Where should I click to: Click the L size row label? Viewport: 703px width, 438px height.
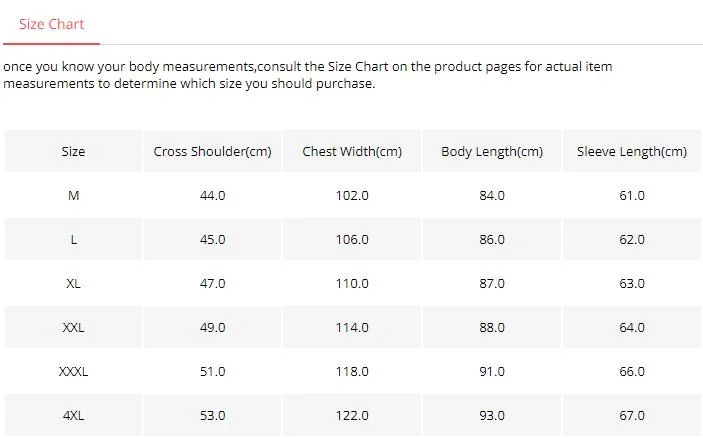[73, 240]
